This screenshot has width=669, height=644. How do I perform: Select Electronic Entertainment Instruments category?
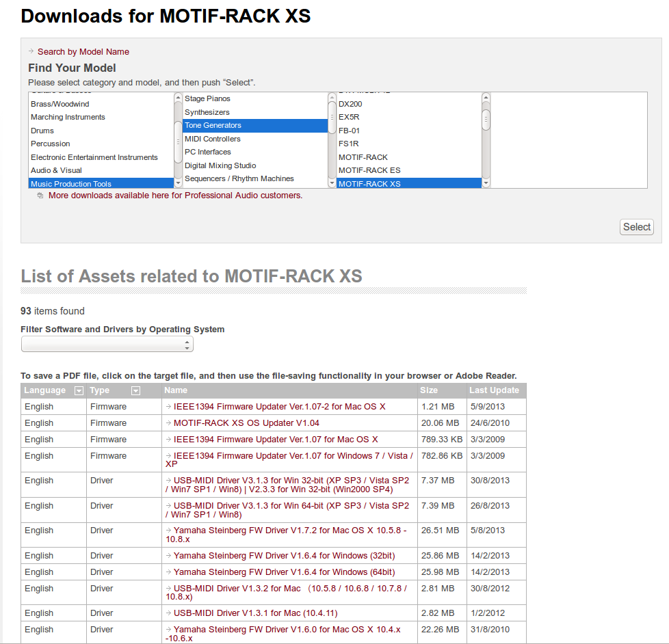coord(101,157)
